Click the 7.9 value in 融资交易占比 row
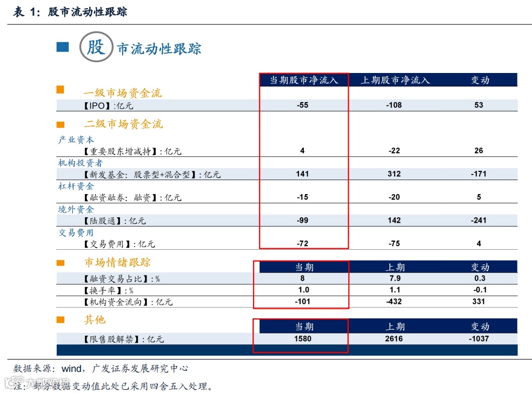The width and height of the screenshot is (532, 393). 395,278
